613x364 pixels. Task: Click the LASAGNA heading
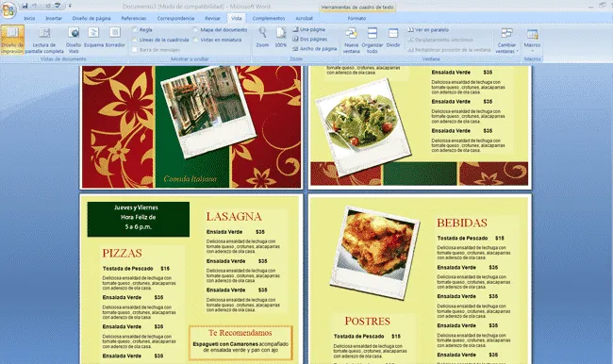pos(234,217)
